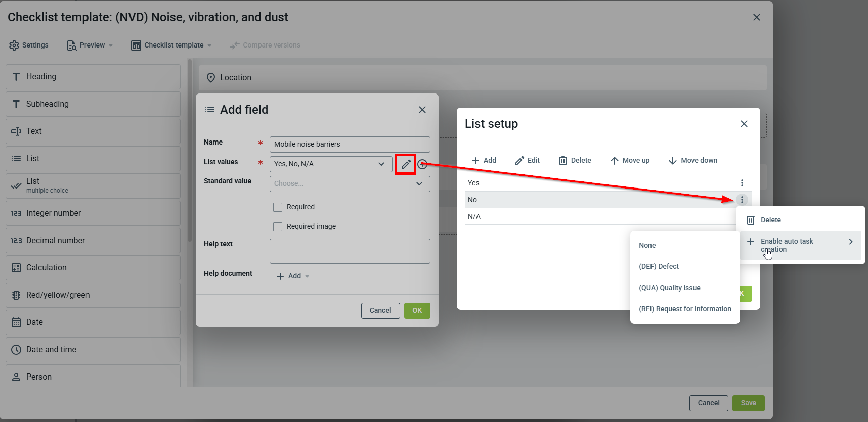This screenshot has height=422, width=868.
Task: Expand the List values dropdown
Action: tap(381, 164)
